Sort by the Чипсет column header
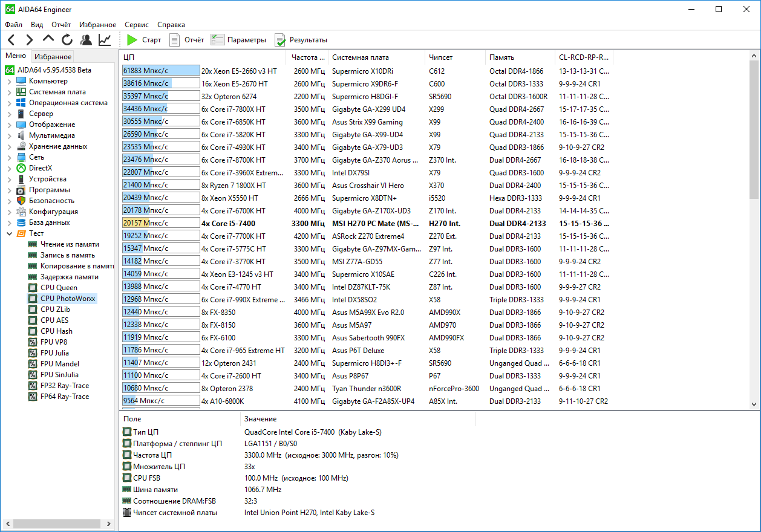Viewport: 761px width, 532px height. [455, 57]
